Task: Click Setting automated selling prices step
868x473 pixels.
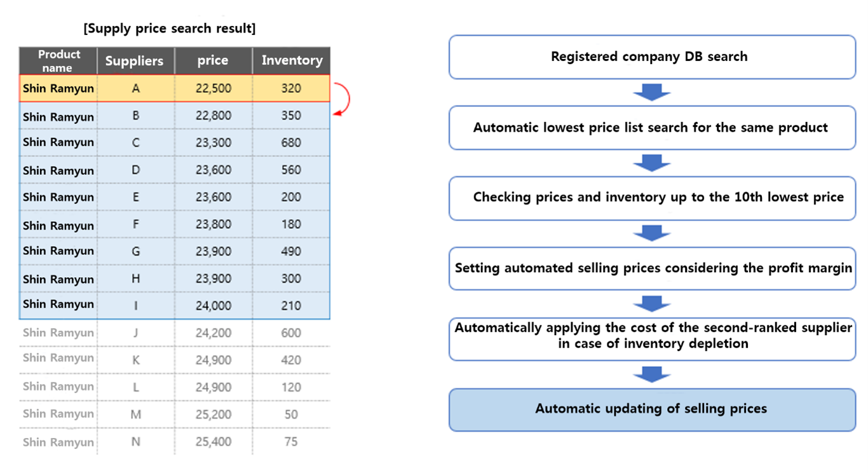Action: coord(652,268)
